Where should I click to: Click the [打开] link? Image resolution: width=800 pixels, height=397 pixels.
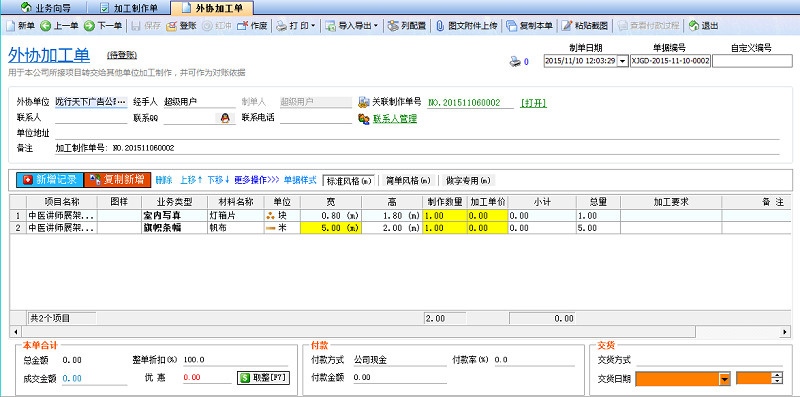[533, 103]
